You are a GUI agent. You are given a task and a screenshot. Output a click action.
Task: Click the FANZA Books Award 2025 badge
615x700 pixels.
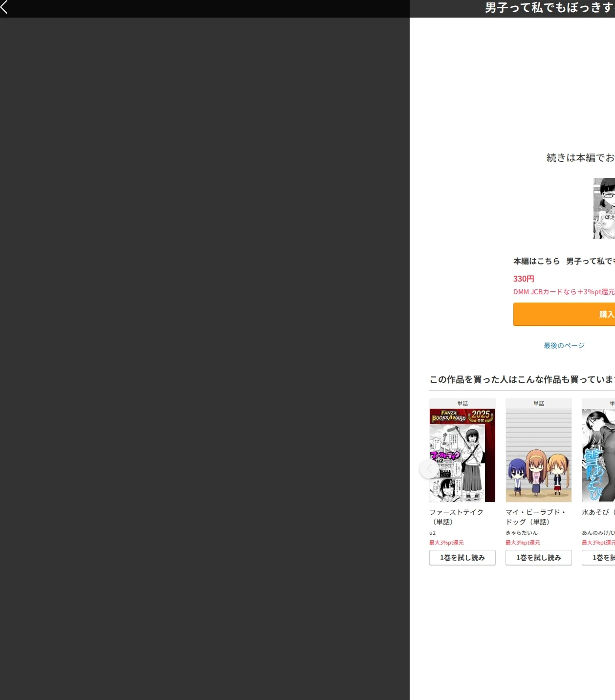(462, 416)
